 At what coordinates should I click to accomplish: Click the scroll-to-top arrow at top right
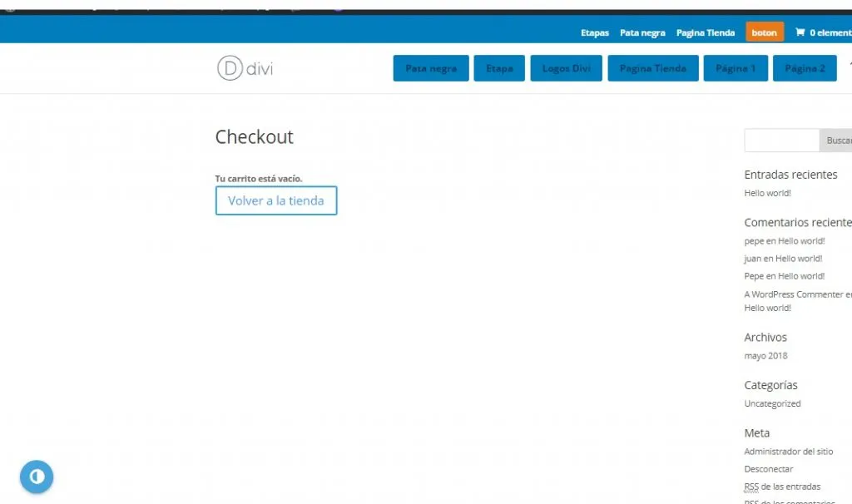click(x=848, y=63)
